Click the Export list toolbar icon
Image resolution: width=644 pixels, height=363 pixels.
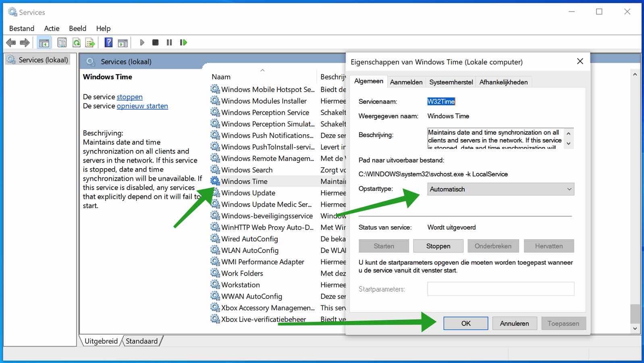tap(90, 42)
